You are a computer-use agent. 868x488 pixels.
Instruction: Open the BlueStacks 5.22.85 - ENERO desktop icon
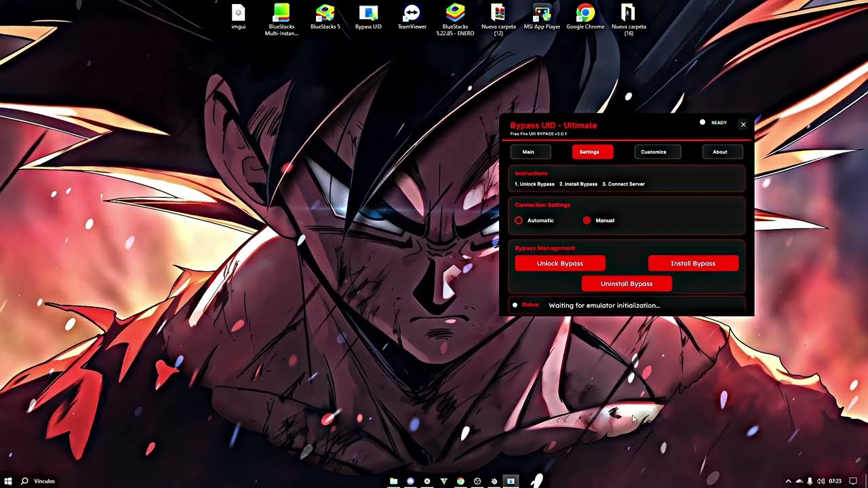455,20
